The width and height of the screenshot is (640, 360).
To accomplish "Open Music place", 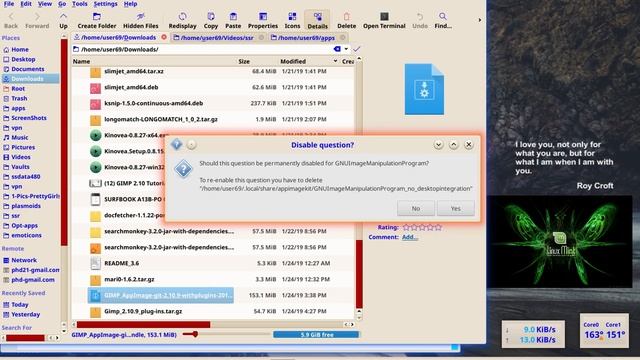I will (20, 138).
